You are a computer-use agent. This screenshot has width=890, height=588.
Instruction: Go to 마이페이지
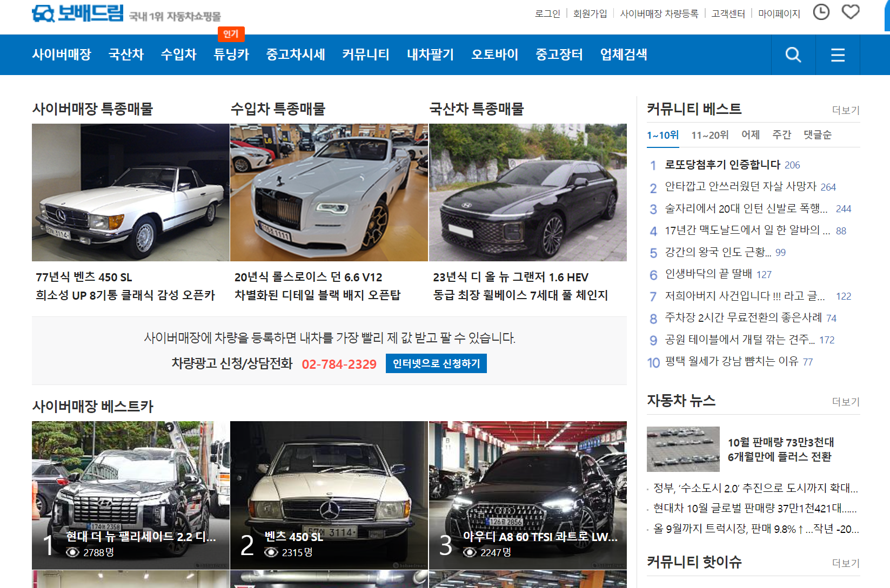point(779,13)
